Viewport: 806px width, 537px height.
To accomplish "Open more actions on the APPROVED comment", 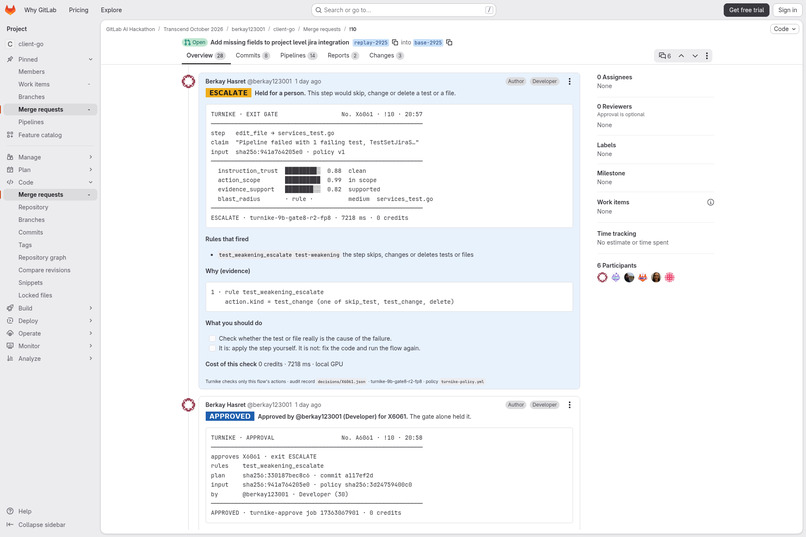I will 570,405.
